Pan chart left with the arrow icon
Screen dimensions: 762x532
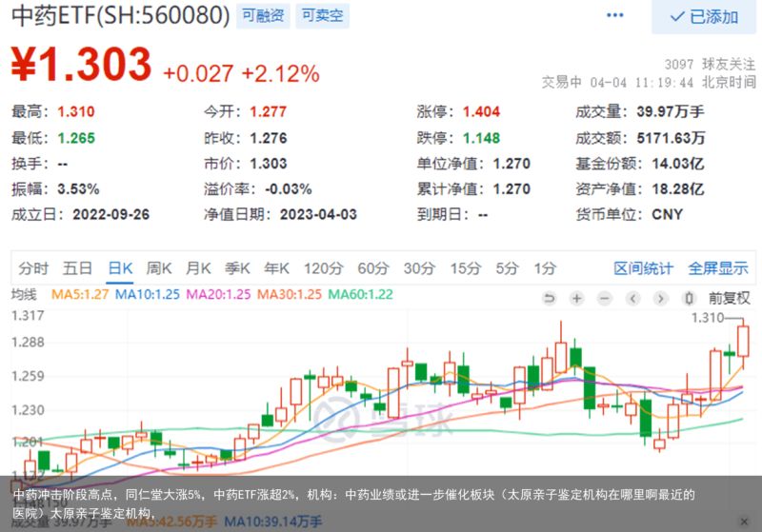tap(632, 298)
